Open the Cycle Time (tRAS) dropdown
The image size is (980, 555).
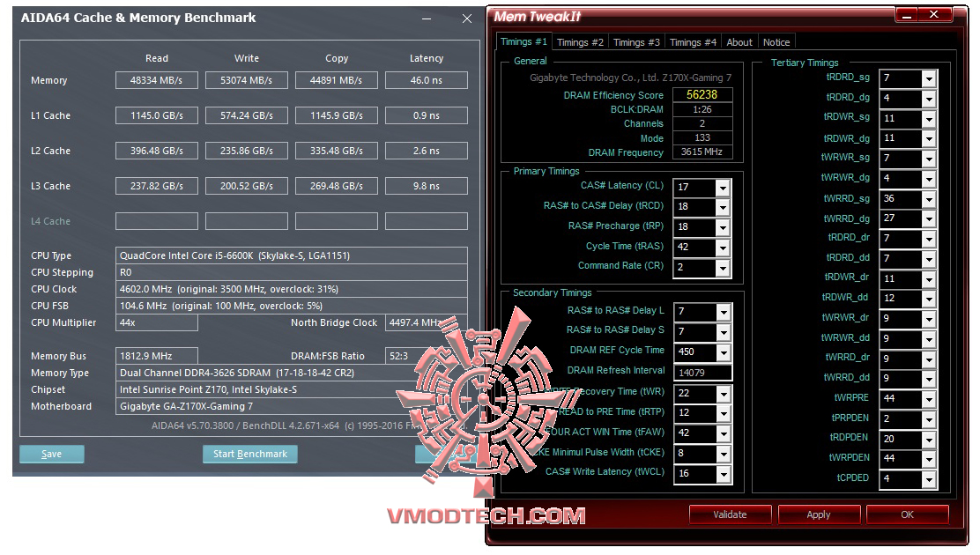pyautogui.click(x=723, y=248)
